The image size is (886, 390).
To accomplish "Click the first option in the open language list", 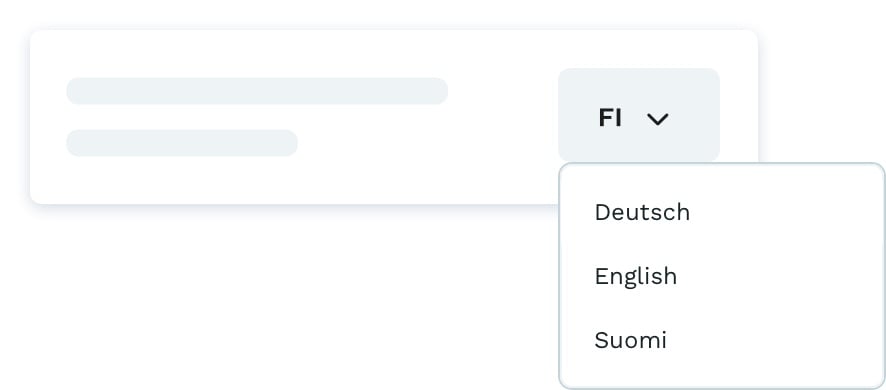I will click(x=642, y=213).
